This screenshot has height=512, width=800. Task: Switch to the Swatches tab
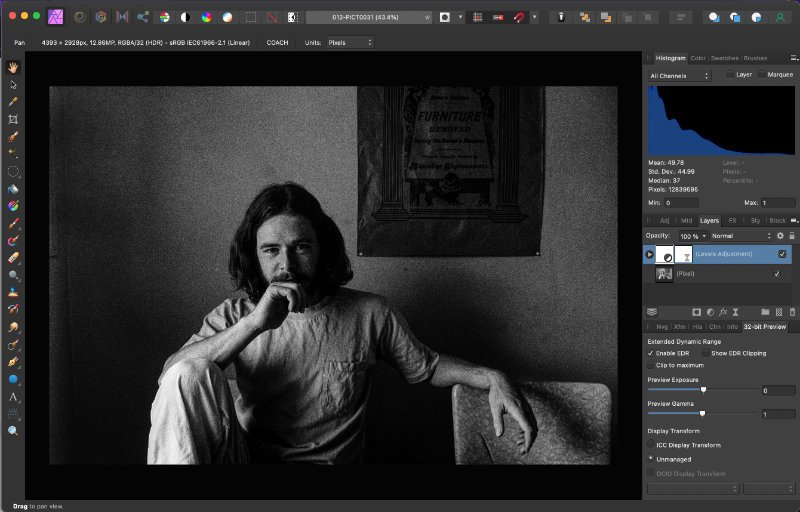pos(726,58)
